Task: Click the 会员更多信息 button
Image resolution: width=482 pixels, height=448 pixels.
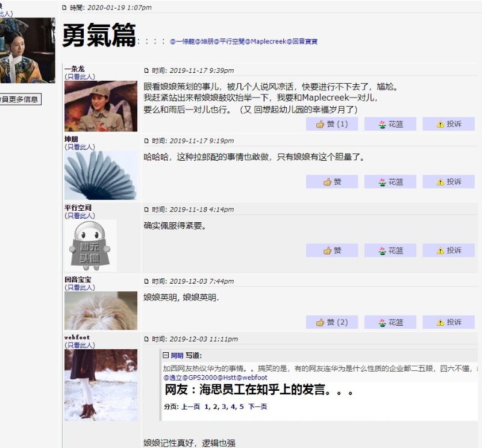Action: click(x=20, y=99)
